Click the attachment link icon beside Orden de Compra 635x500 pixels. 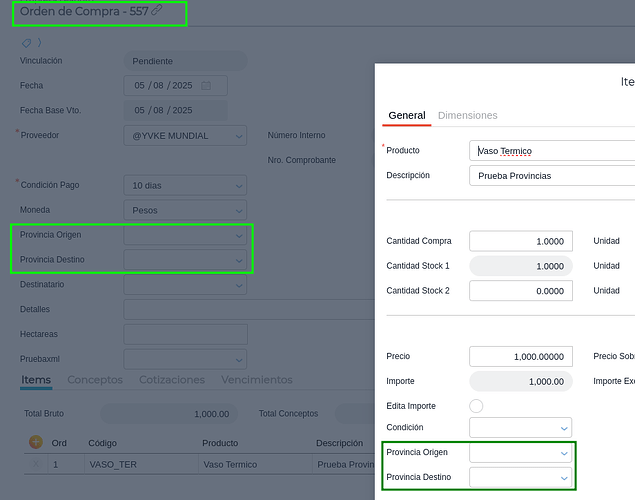click(157, 10)
